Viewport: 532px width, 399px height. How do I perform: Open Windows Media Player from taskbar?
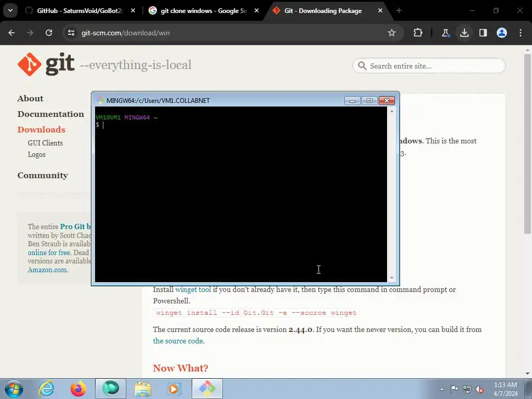click(x=175, y=389)
